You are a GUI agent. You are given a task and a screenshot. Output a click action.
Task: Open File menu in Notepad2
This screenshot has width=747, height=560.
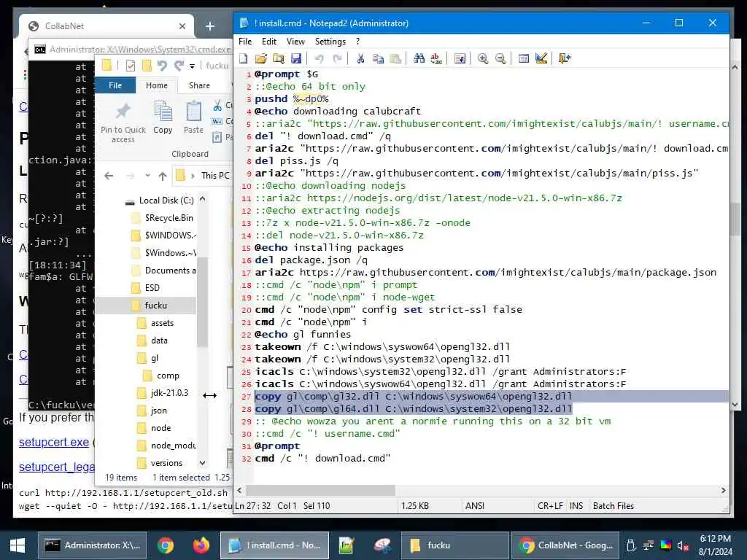pos(245,42)
